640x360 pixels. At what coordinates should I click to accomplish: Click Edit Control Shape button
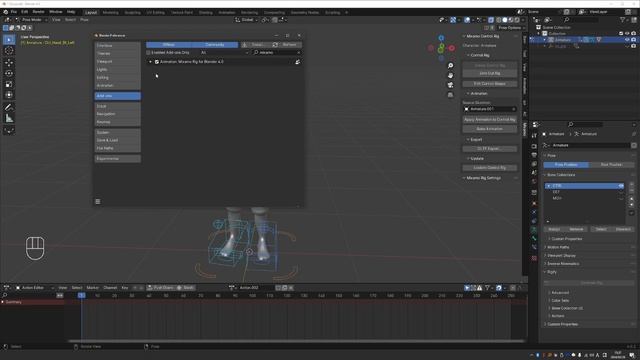490,84
